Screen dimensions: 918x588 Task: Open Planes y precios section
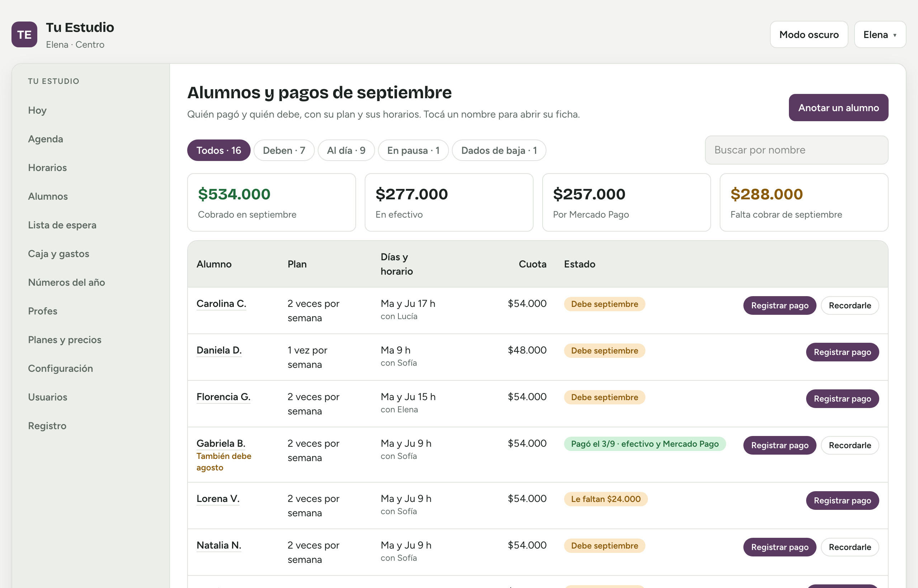65,340
